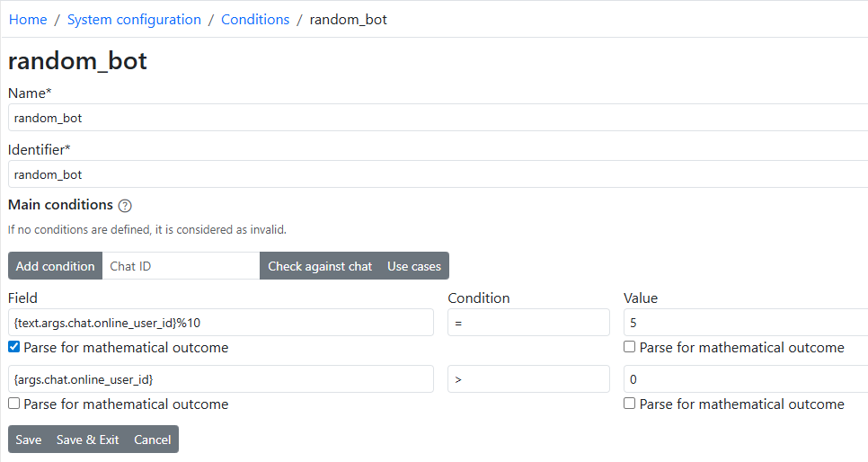Click Save & Exit
Screen dimensions: 868x462
point(87,440)
